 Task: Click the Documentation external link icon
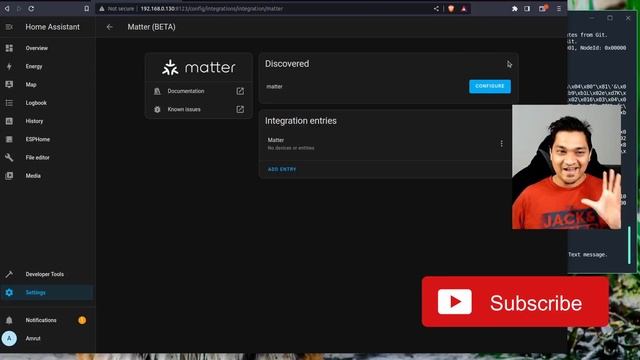pyautogui.click(x=240, y=91)
